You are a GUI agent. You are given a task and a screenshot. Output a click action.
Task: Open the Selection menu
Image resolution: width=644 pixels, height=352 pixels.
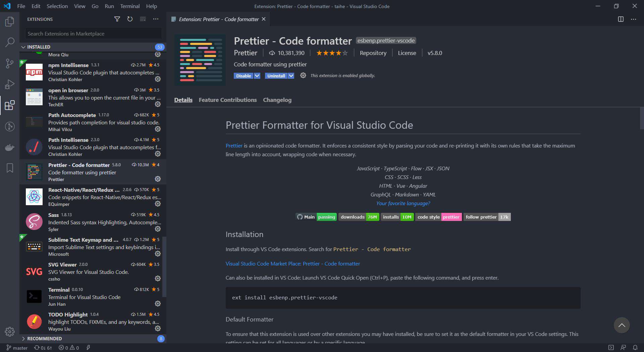point(57,6)
